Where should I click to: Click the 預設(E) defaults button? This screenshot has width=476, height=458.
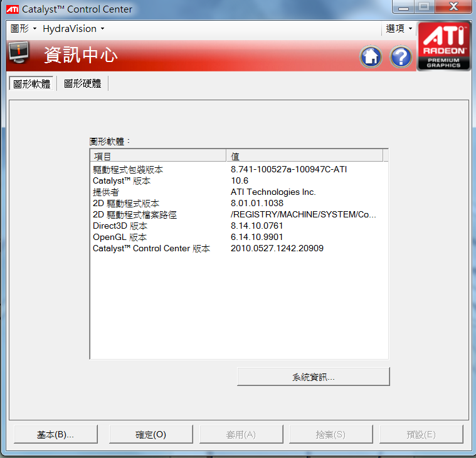tap(421, 434)
